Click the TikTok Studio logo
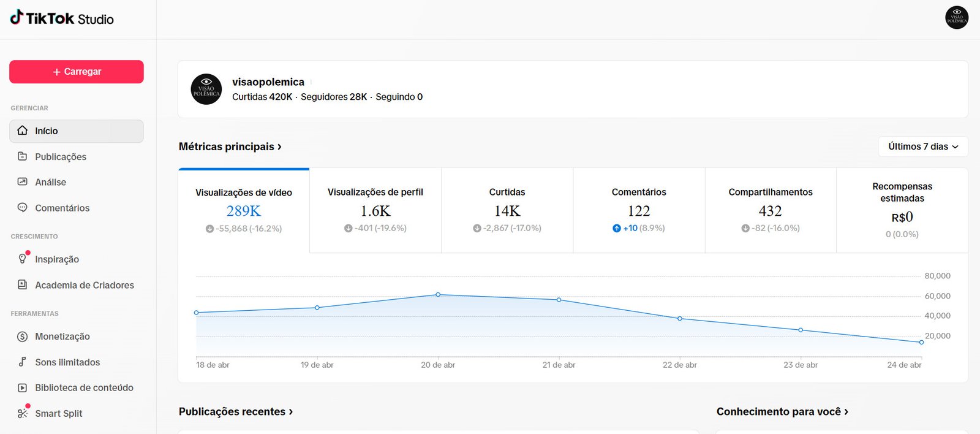Viewport: 980px width, 434px height. (x=62, y=18)
